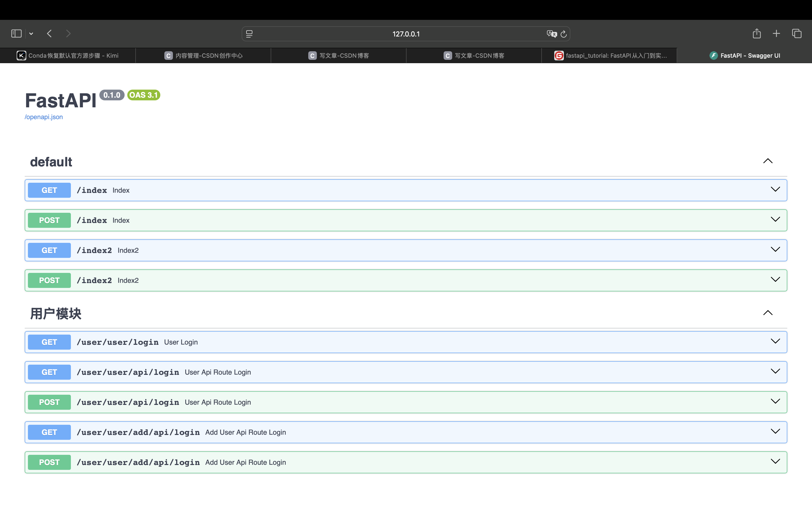Open the /openapi.json link
This screenshot has height=527, width=812.
44,117
